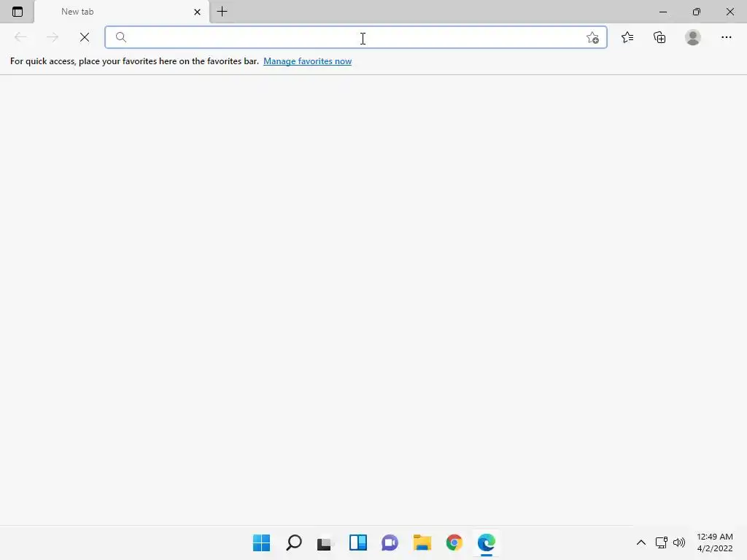
Task: Open network status tray icon
Action: point(661,542)
